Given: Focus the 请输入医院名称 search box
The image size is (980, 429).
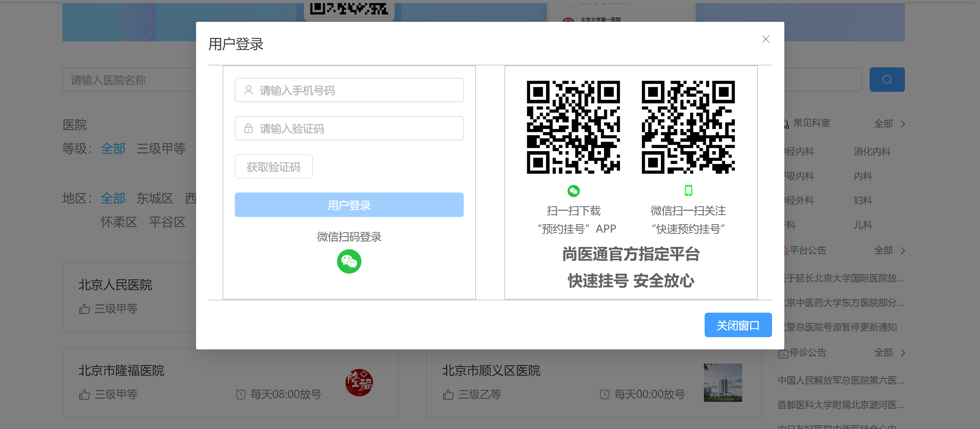Looking at the screenshot, I should coord(129,80).
